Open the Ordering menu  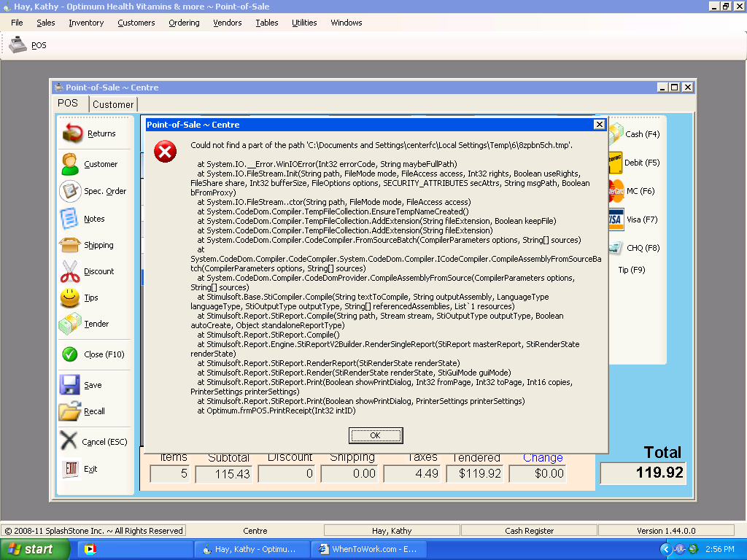click(184, 23)
